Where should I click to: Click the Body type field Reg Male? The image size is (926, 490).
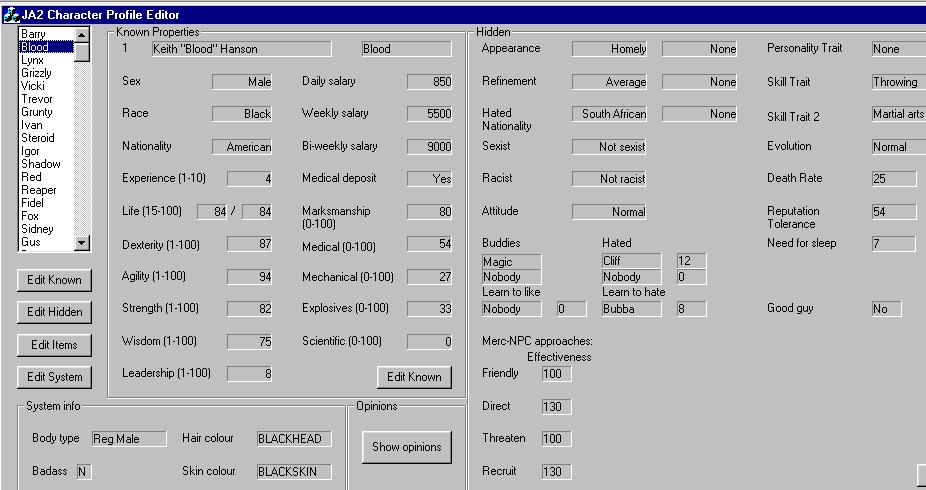pos(129,439)
